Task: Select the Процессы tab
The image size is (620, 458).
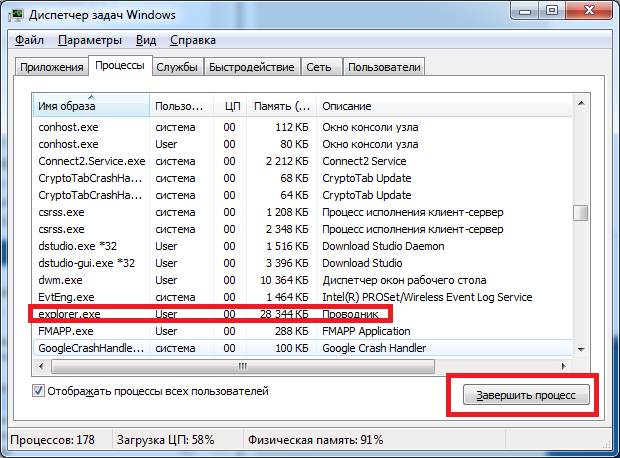Action: [120, 65]
